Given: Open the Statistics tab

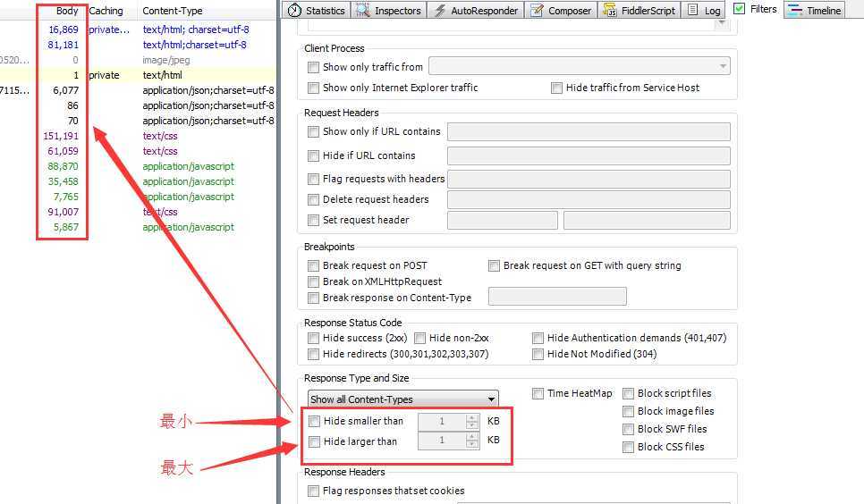Looking at the screenshot, I should pyautogui.click(x=317, y=10).
